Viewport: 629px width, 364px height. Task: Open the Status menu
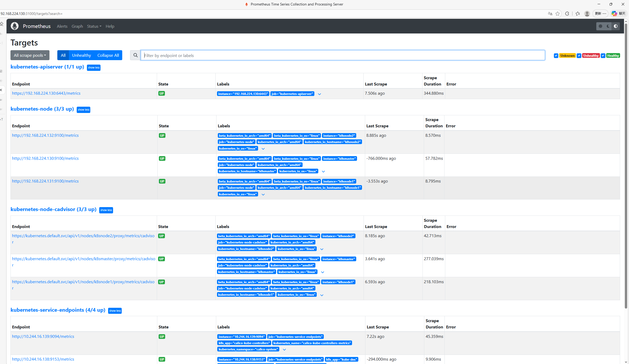click(x=94, y=26)
